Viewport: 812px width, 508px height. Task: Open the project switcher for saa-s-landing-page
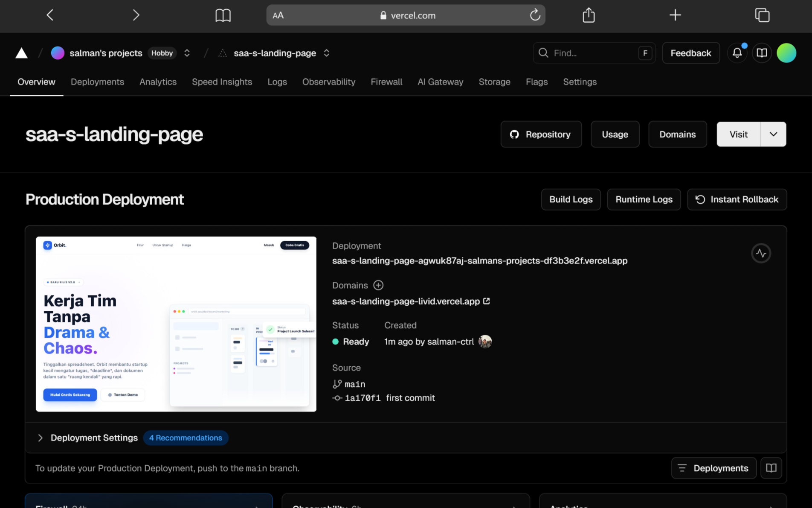(x=327, y=53)
